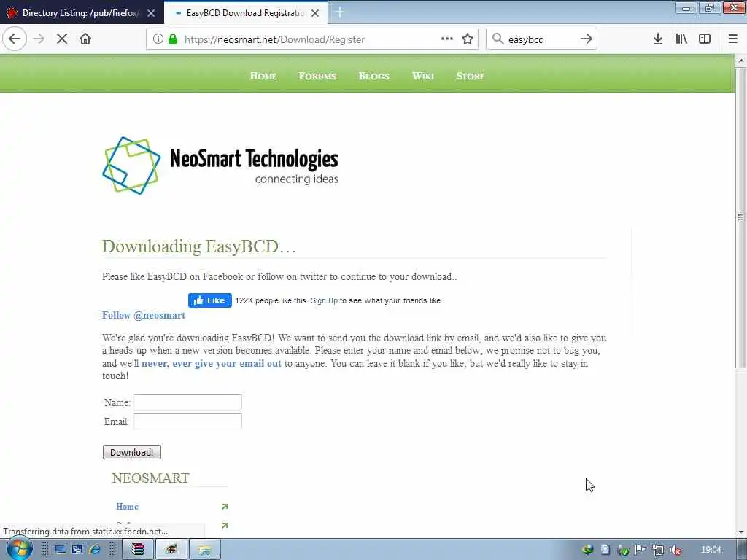Click the Facebook Like button
This screenshot has width=747, height=560.
(209, 300)
